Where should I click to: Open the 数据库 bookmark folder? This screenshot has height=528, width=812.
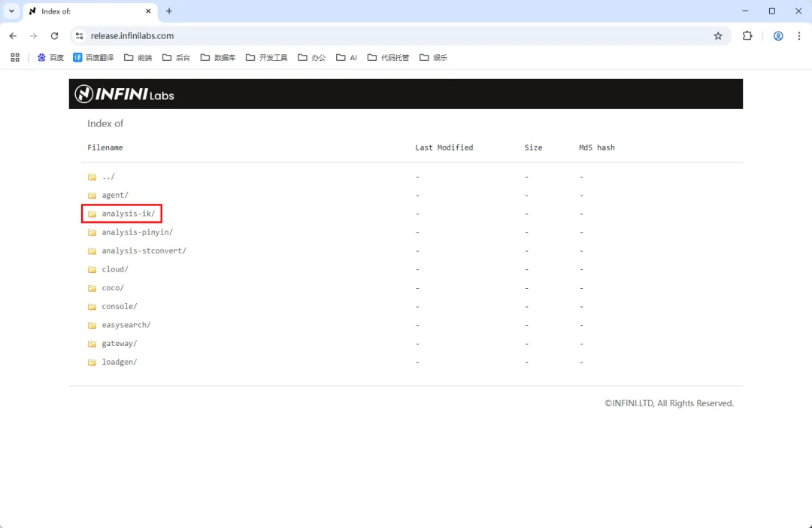pyautogui.click(x=218, y=57)
